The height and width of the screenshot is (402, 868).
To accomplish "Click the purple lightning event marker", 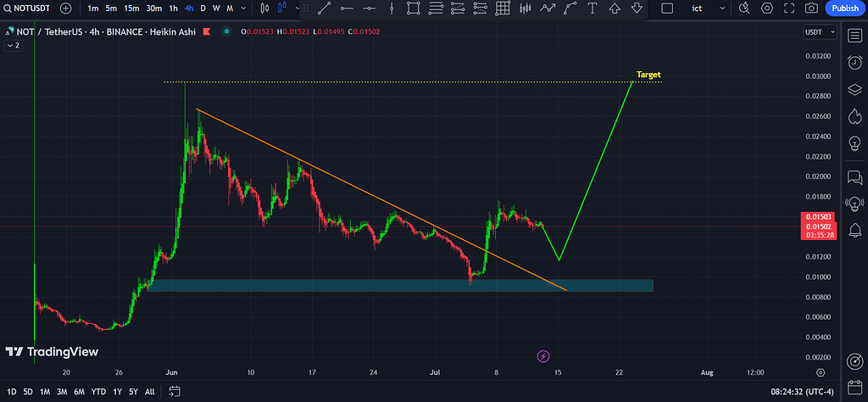I will pos(543,356).
